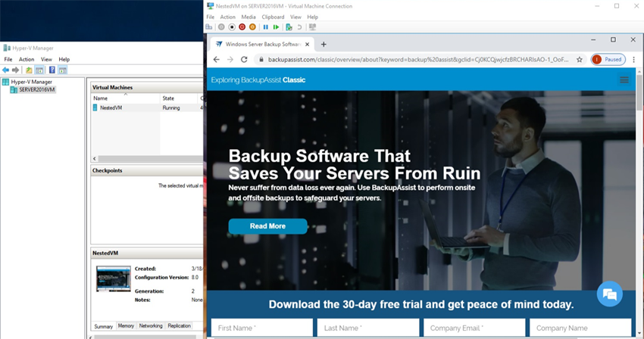Close the Windows Server Backup Software tab
The height and width of the screenshot is (339, 644).
(307, 45)
